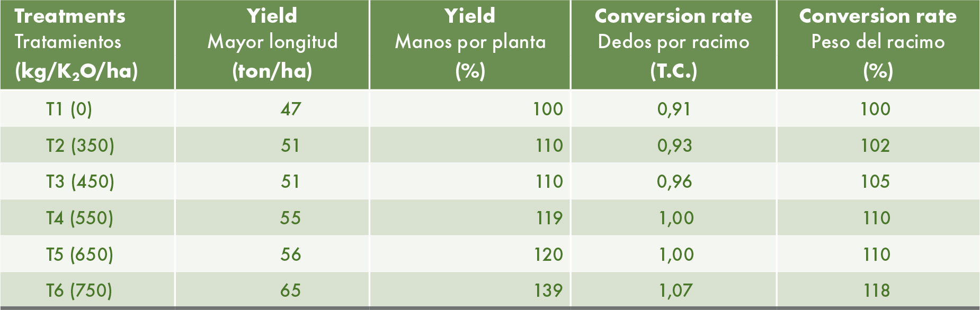The height and width of the screenshot is (310, 980).
Task: Select the T1 (0) treatment cell
Action: pyautogui.click(x=69, y=109)
